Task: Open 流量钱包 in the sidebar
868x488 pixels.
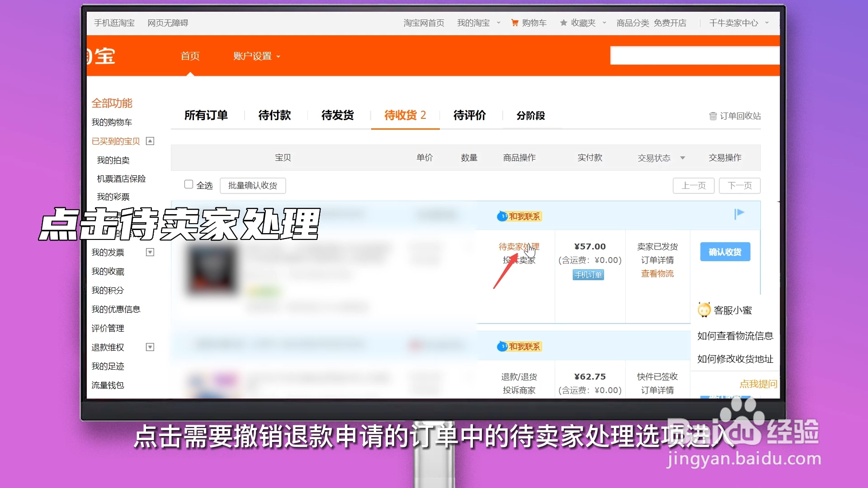Action: [x=108, y=385]
